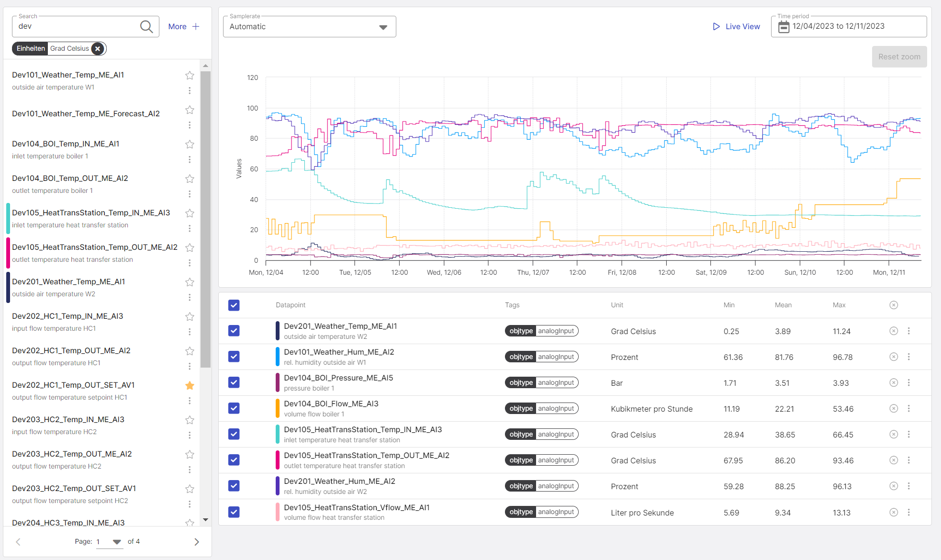Click the calendar date picker icon
Screen dimensions: 941x560
coord(784,27)
